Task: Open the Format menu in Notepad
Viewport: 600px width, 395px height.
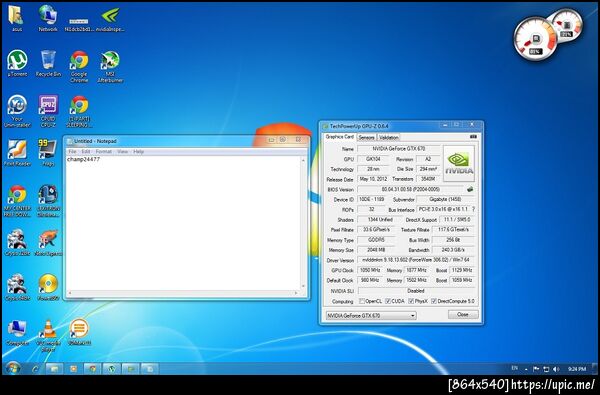Action: [x=103, y=152]
